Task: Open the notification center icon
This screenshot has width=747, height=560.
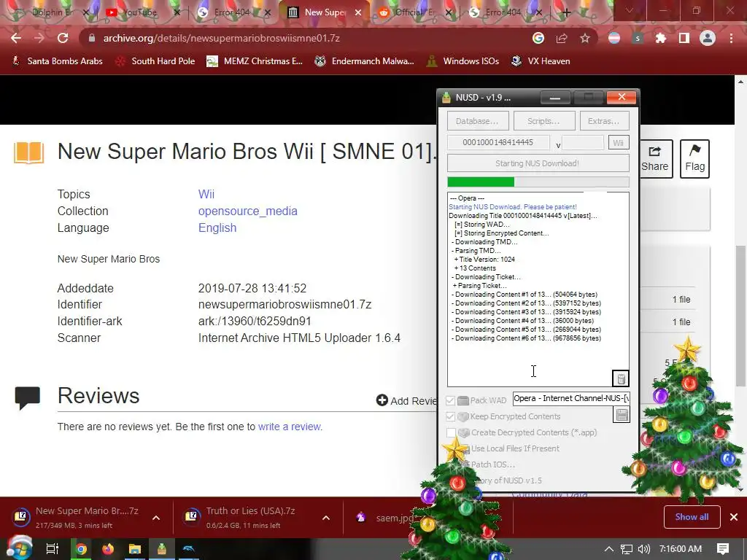Action: click(723, 549)
